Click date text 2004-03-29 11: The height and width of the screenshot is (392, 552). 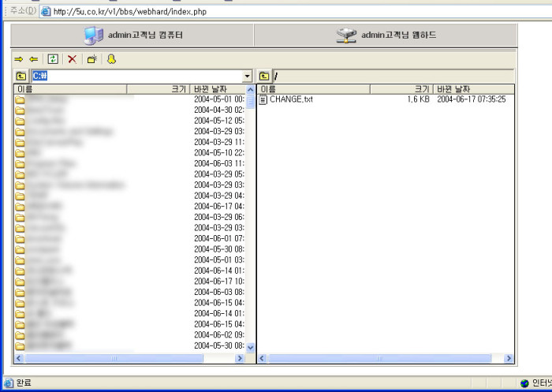tap(219, 142)
